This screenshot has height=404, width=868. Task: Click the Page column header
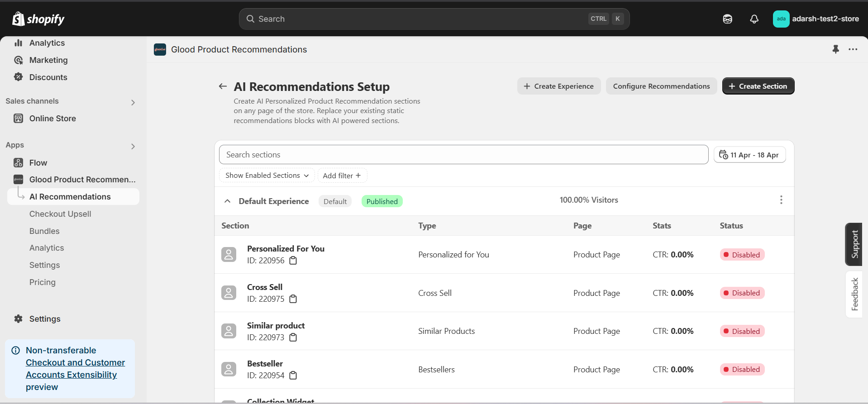click(x=582, y=226)
